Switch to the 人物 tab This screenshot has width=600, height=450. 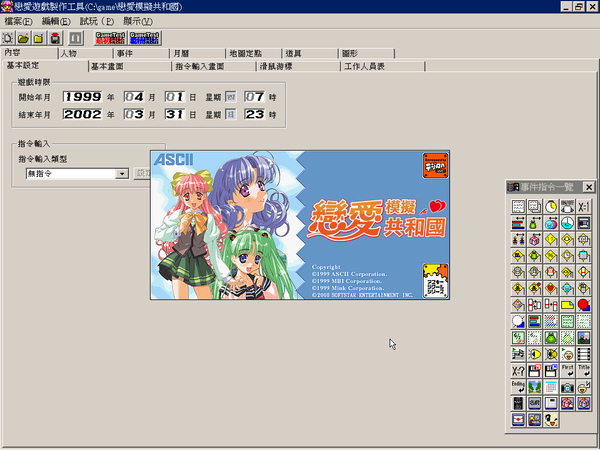85,53
